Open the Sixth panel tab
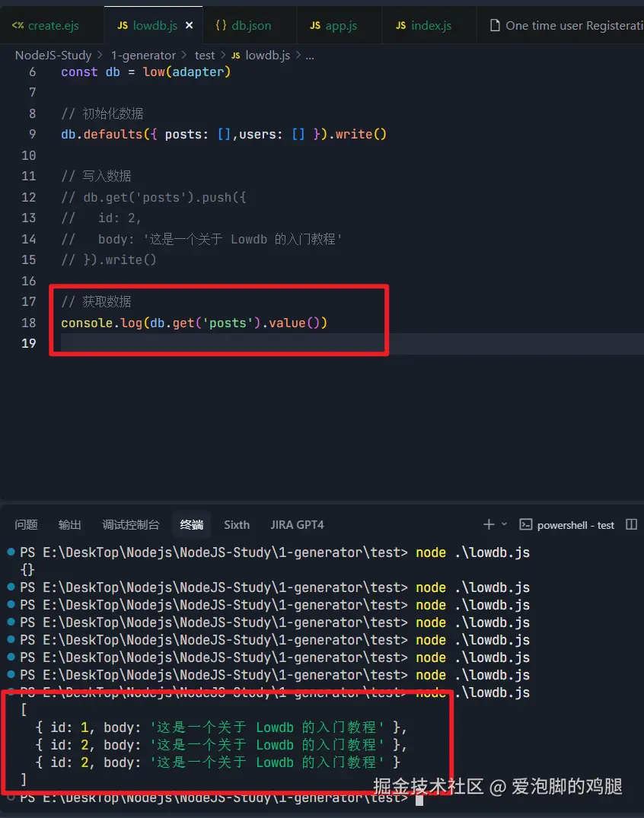 237,525
